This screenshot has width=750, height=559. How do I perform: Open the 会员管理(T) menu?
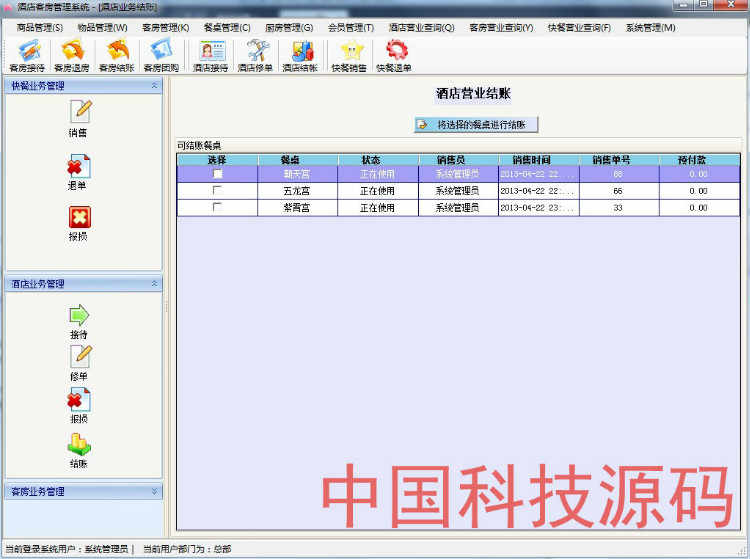[351, 28]
